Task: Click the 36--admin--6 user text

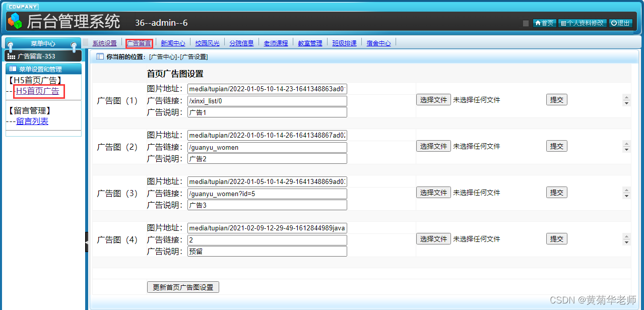Action: pos(161,23)
